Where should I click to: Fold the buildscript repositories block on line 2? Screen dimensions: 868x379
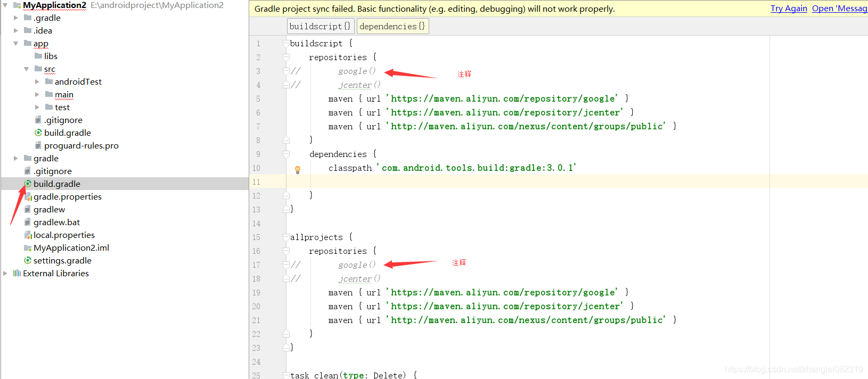pos(286,57)
